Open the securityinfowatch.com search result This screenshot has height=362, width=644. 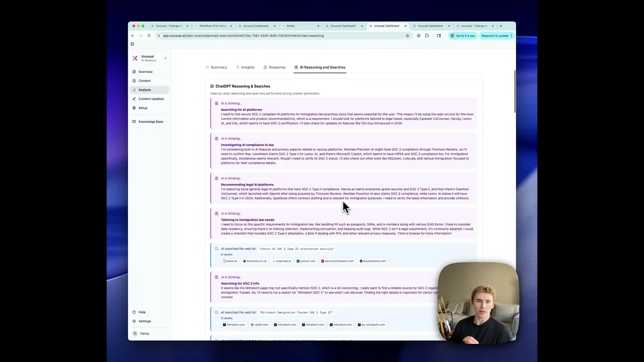coord(338,261)
